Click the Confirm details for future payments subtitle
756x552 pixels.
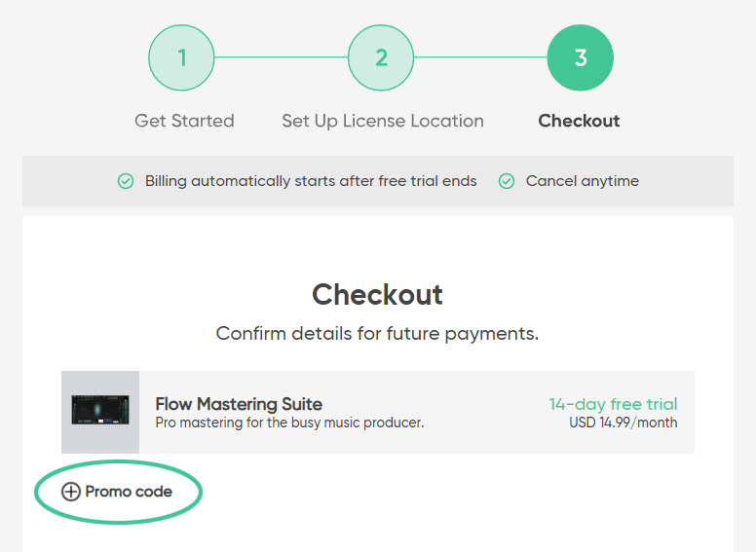click(x=378, y=333)
